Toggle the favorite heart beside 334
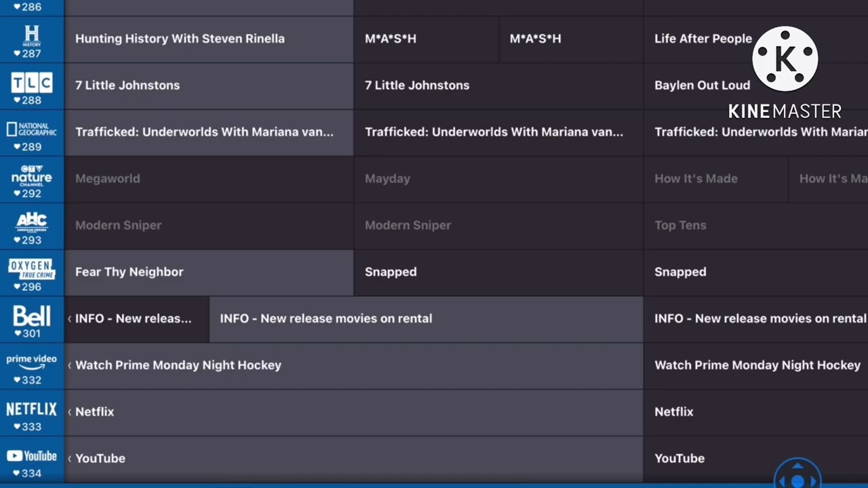The width and height of the screenshot is (868, 488). tap(18, 474)
